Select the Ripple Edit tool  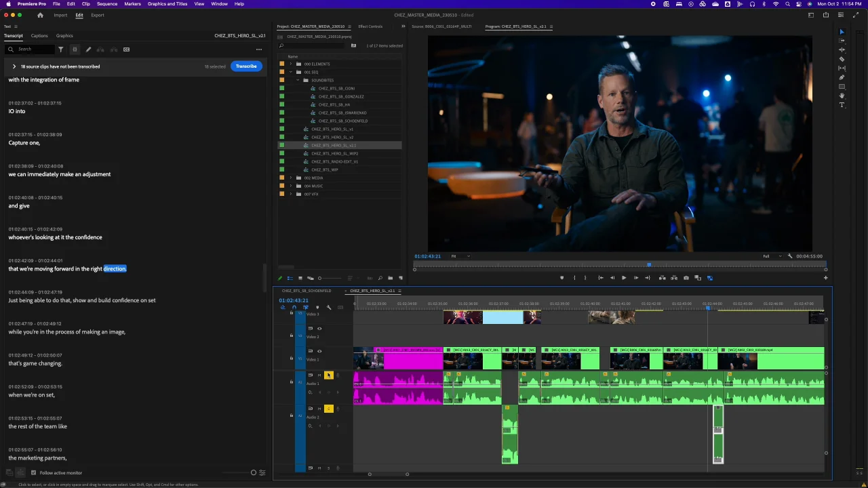842,49
